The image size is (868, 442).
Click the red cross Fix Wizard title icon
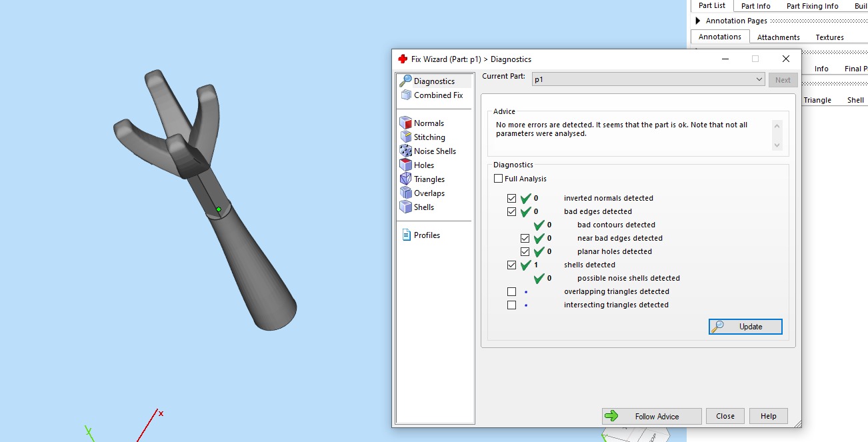tap(403, 59)
